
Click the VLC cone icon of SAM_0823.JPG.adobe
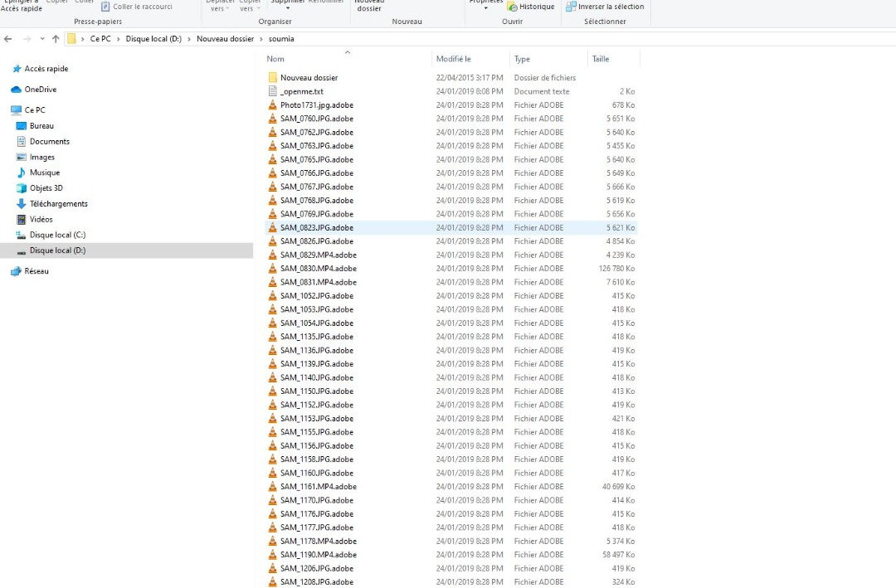(273, 227)
